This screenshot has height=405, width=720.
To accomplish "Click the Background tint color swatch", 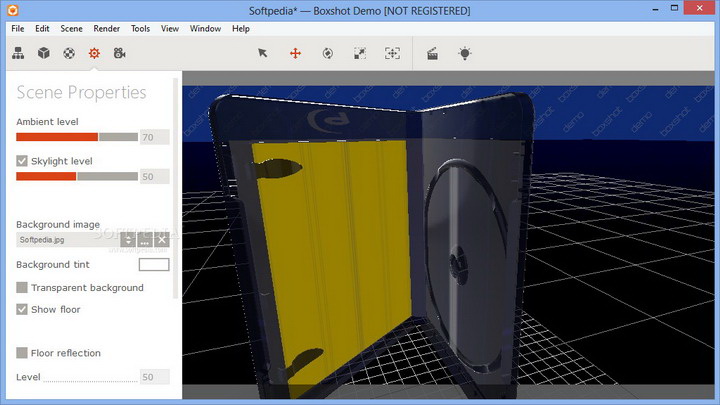I will pyautogui.click(x=153, y=265).
